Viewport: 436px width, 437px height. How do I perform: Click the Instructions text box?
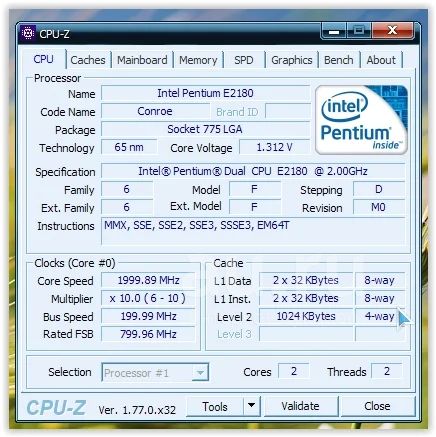click(253, 231)
